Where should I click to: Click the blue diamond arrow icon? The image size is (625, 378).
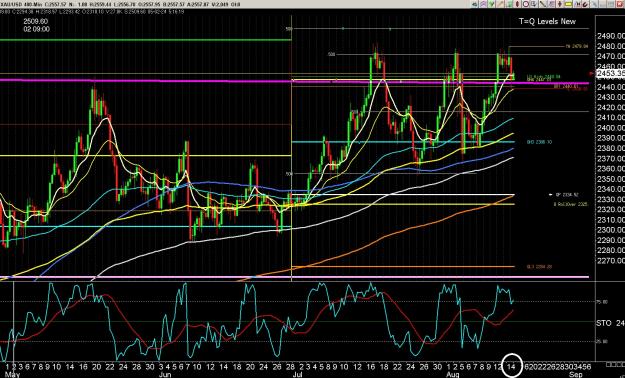[x=560, y=4]
